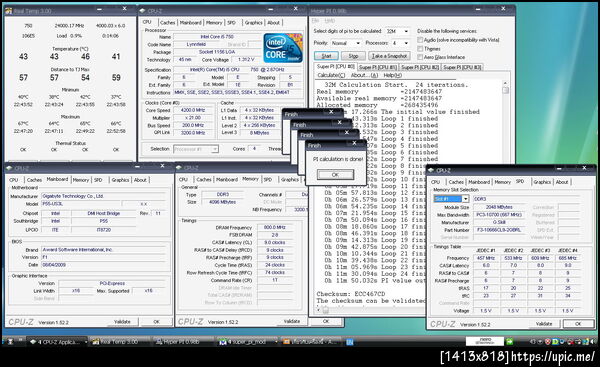Click the Start button in Hyper PI
Screen dimensions: 600x367
coord(326,56)
